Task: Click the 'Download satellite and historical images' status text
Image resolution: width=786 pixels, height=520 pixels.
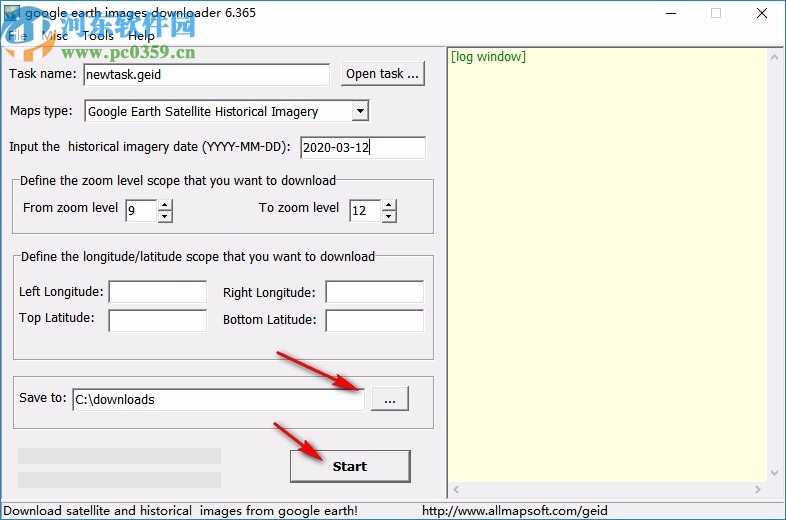Action: point(180,511)
